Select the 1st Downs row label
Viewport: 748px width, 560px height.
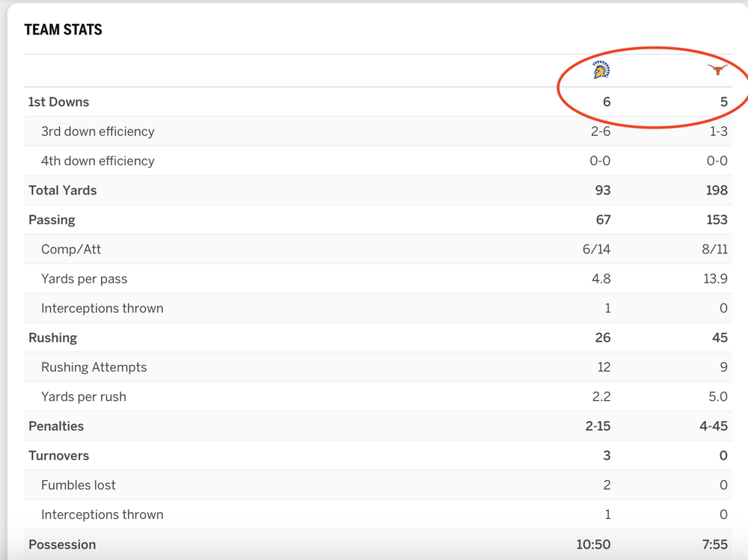pos(58,102)
